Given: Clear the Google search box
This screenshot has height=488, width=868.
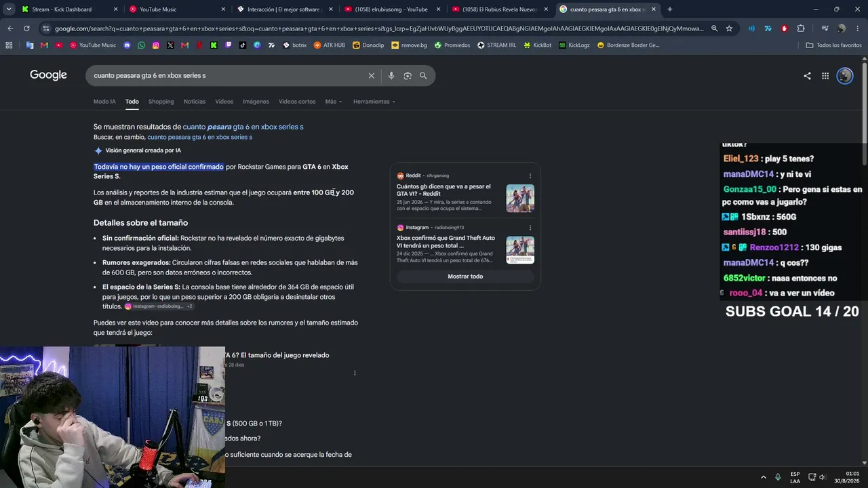Looking at the screenshot, I should click(x=371, y=76).
